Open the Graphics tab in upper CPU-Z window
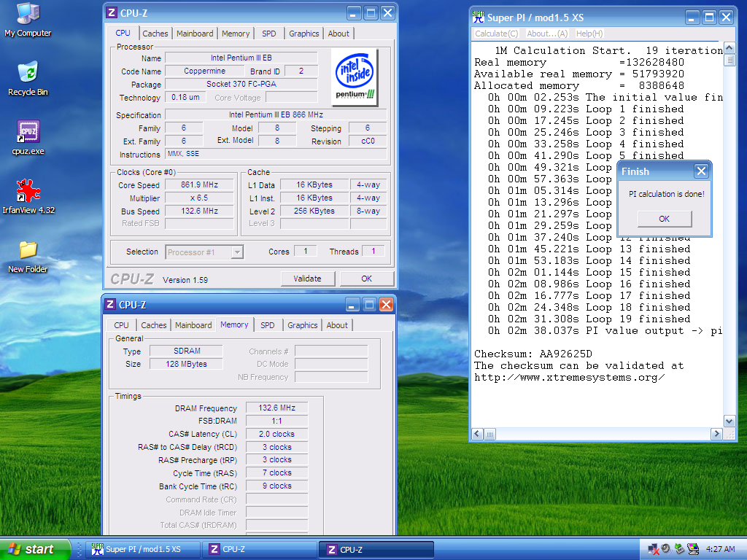Viewport: 747px width, 560px height. coord(304,34)
